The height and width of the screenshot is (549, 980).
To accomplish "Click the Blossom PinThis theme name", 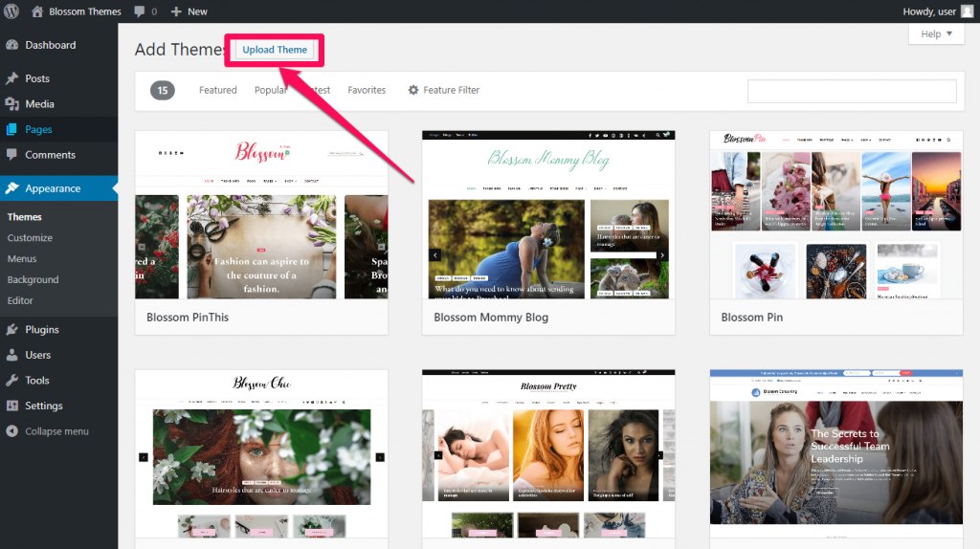I will click(188, 318).
